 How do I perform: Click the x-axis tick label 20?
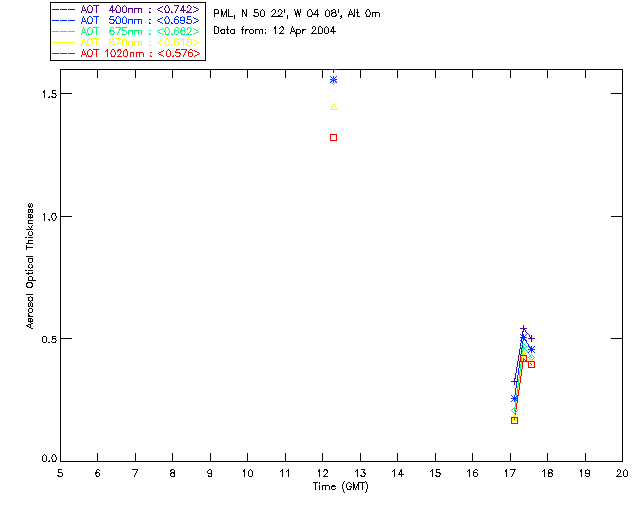[622, 473]
